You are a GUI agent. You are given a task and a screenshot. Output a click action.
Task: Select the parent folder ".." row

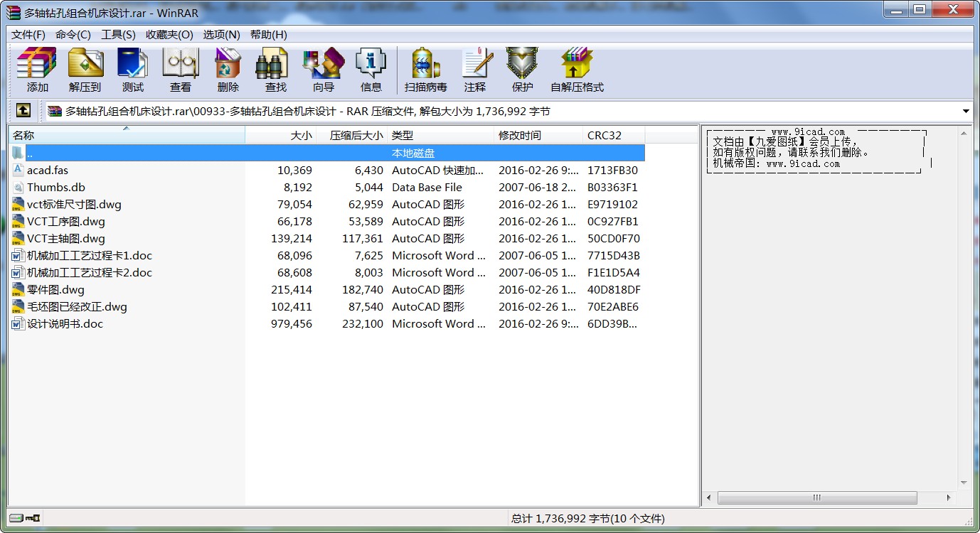[327, 153]
